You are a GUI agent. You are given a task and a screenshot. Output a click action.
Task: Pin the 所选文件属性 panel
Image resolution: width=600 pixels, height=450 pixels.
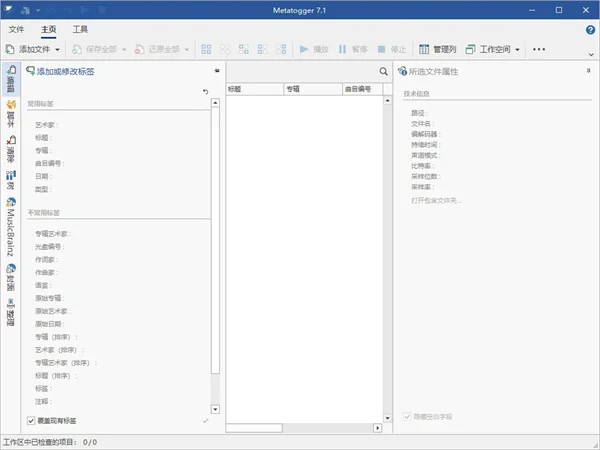pyautogui.click(x=589, y=71)
